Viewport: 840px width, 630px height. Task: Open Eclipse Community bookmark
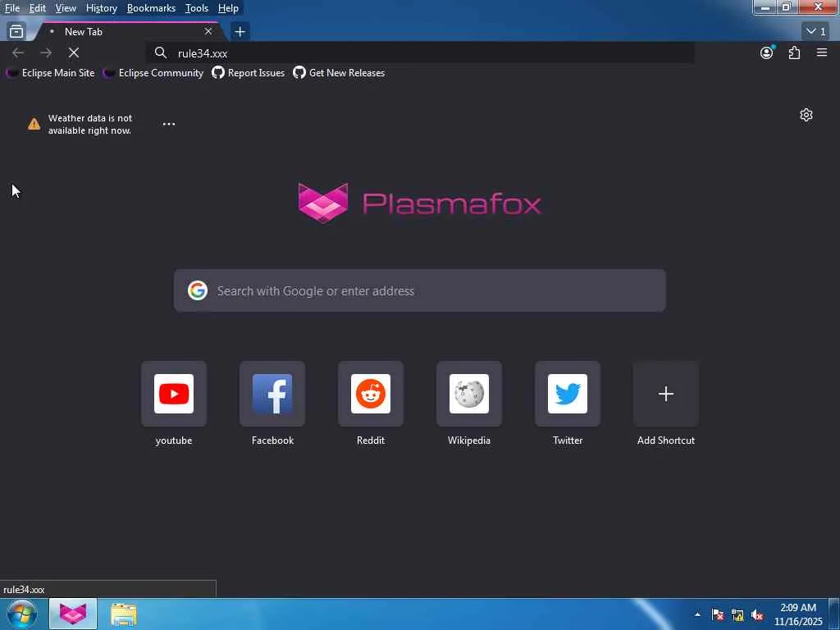(153, 73)
